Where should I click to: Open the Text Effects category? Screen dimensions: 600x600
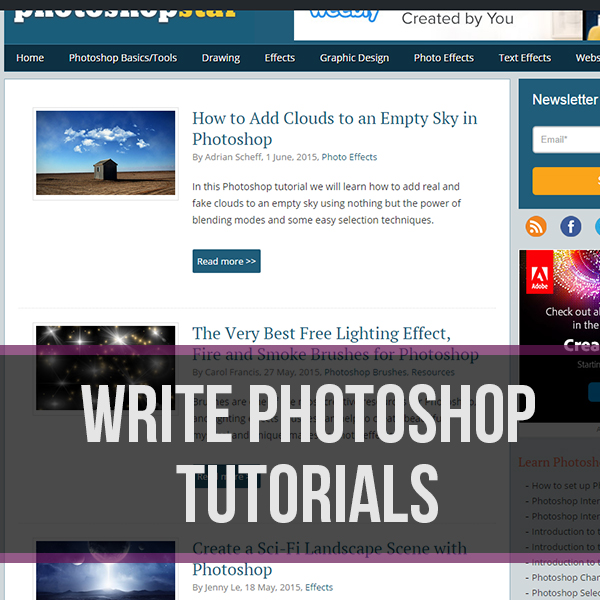tap(525, 58)
